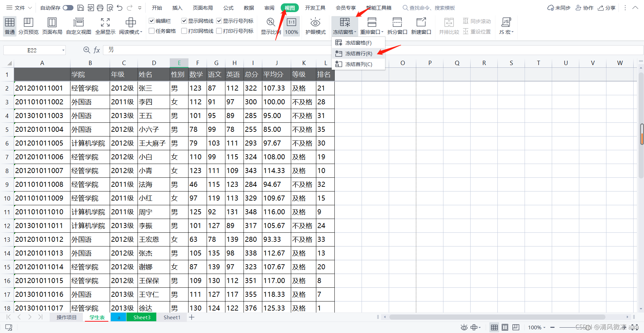Switch to the 操作项目 sheet tab
644x333 pixels.
[66, 317]
